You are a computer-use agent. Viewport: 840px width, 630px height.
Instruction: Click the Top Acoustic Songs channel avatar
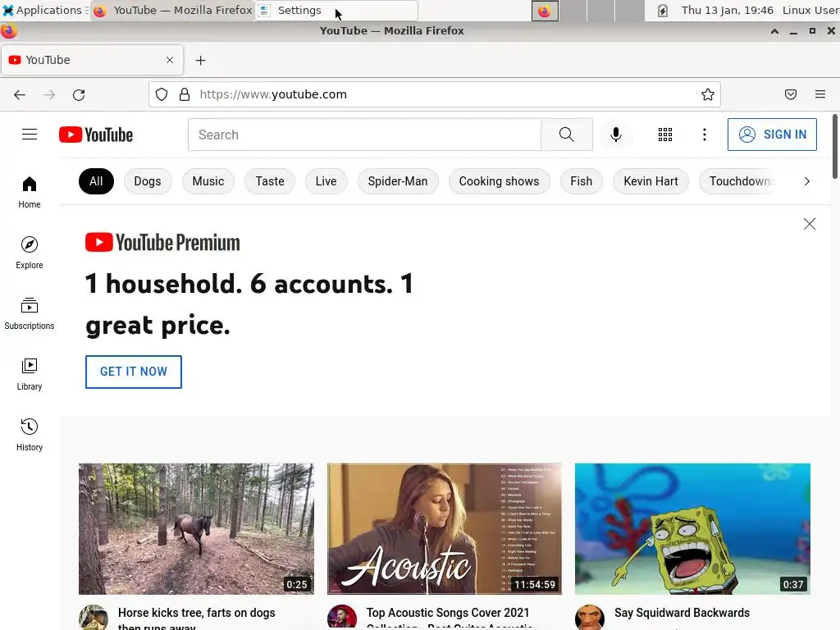342,618
